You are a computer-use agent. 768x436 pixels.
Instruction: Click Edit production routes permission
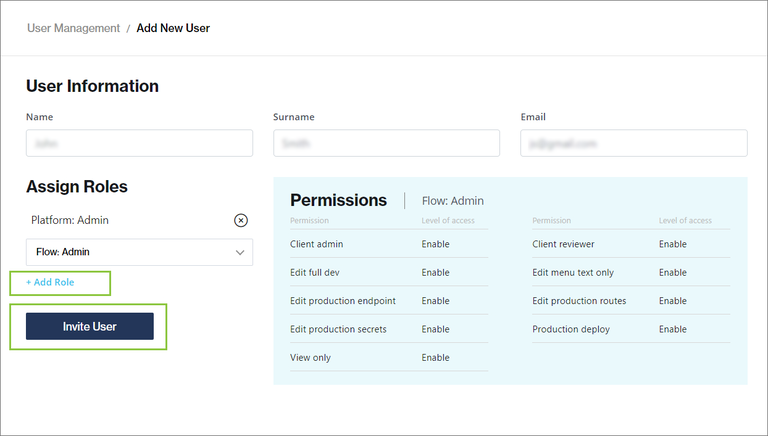580,301
